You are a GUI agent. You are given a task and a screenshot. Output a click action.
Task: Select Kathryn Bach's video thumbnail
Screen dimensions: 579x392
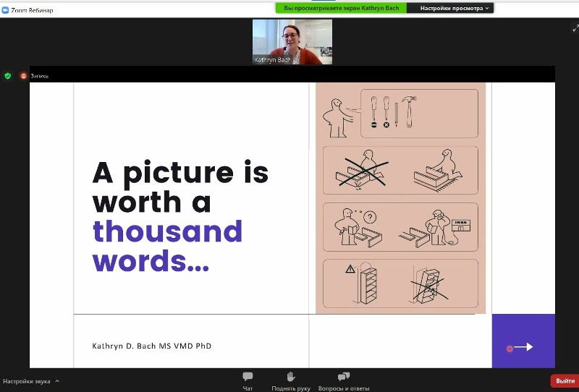click(292, 42)
